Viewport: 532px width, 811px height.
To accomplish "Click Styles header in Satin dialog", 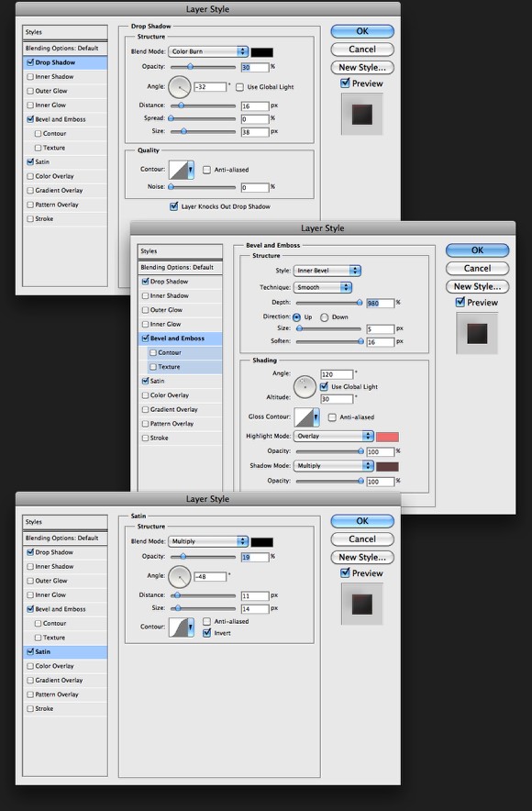I will click(x=65, y=522).
